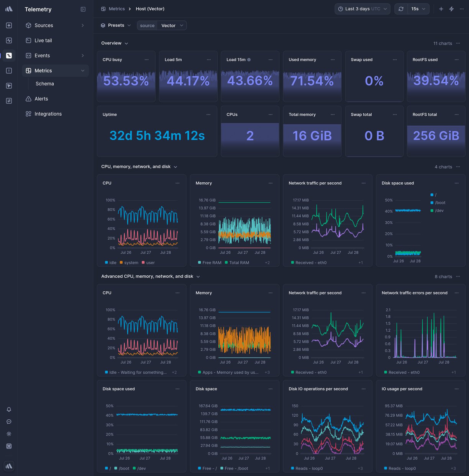Collapse the Metrics chevron in sidebar

pyautogui.click(x=83, y=70)
